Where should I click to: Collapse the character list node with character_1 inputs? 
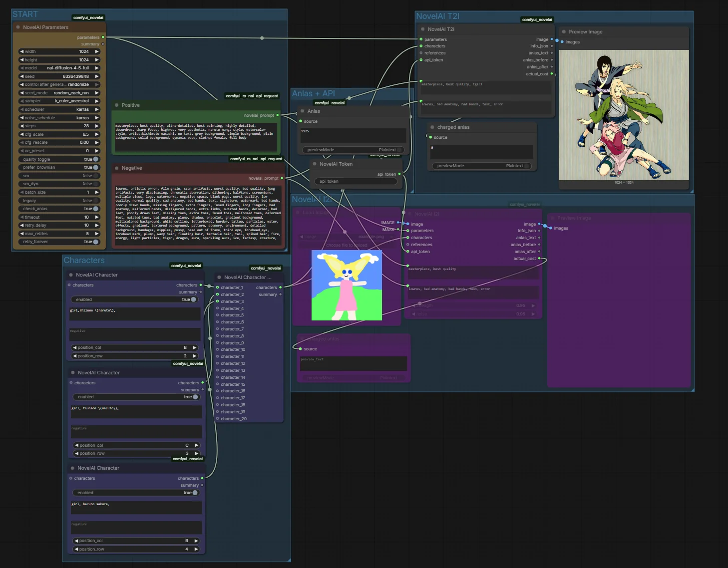point(219,278)
